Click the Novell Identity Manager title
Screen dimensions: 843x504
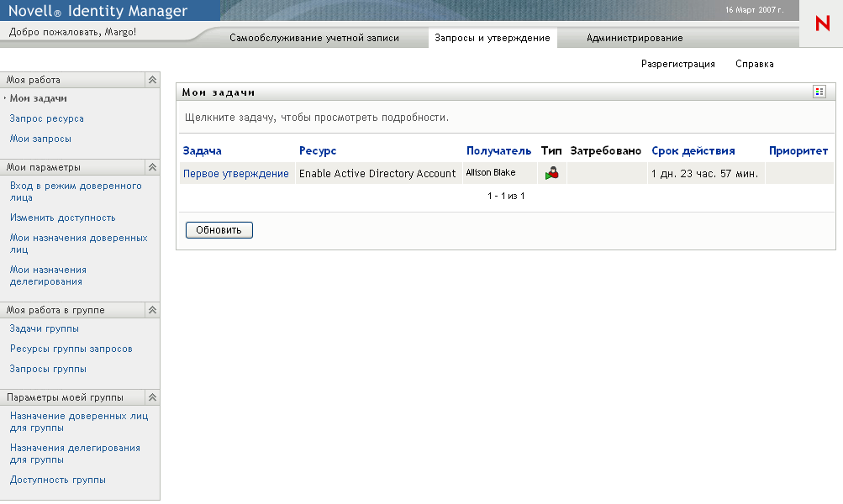click(x=97, y=11)
